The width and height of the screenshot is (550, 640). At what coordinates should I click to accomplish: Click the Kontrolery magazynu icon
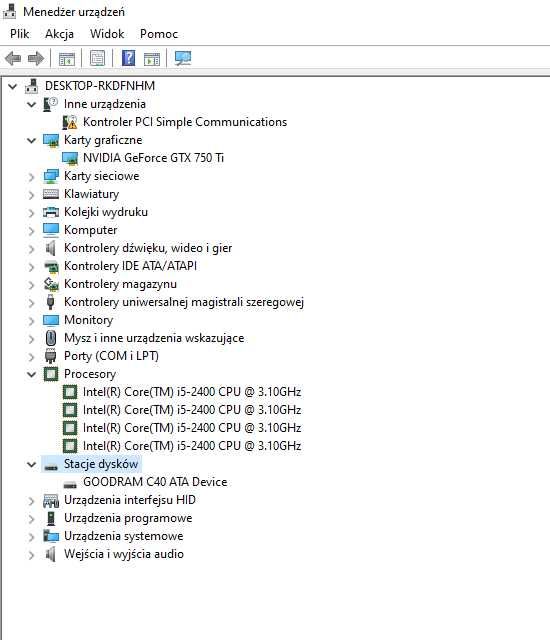51,284
